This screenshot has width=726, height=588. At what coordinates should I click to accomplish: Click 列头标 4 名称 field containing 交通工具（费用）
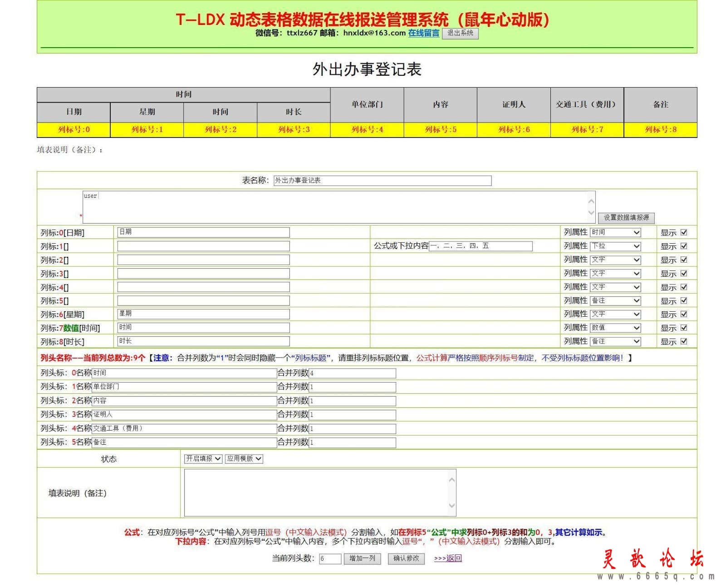[x=184, y=429]
